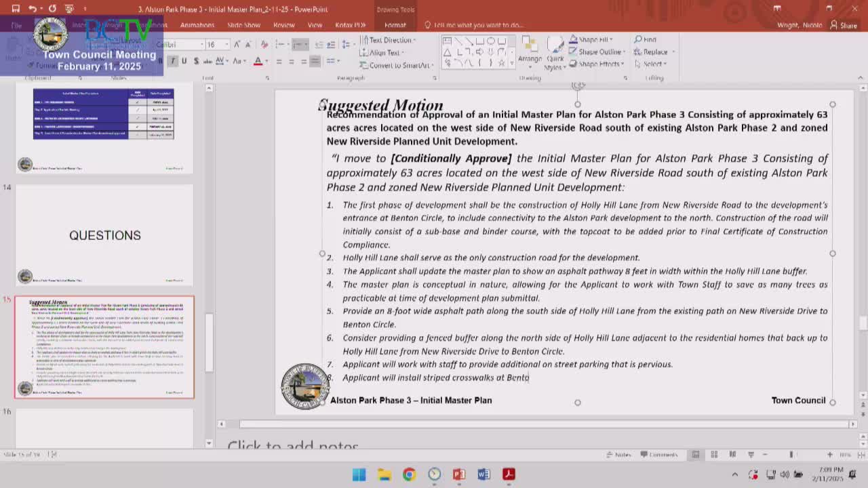868x488 pixels.
Task: Apply red font color
Action: point(257,61)
